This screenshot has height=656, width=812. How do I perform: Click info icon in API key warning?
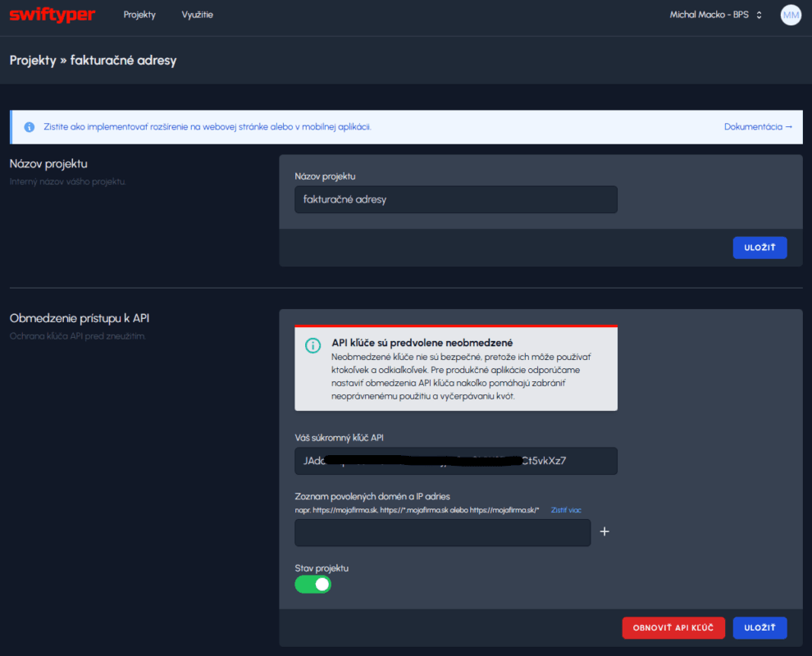(312, 345)
